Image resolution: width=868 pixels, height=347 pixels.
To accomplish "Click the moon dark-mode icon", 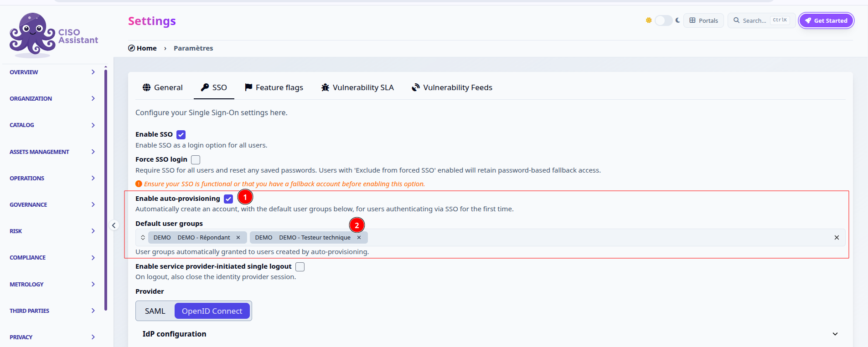I will [x=678, y=20].
